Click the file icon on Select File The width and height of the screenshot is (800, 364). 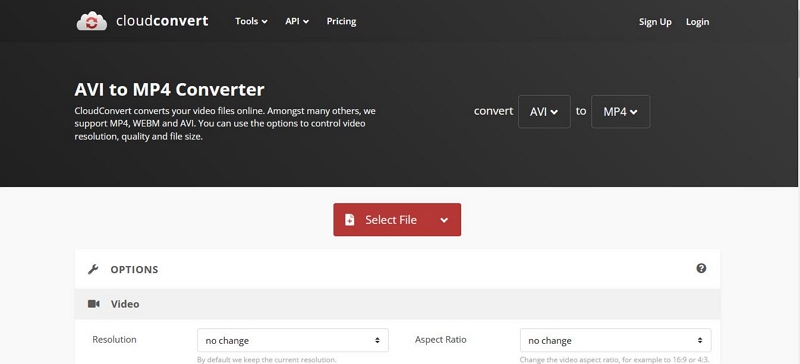349,220
